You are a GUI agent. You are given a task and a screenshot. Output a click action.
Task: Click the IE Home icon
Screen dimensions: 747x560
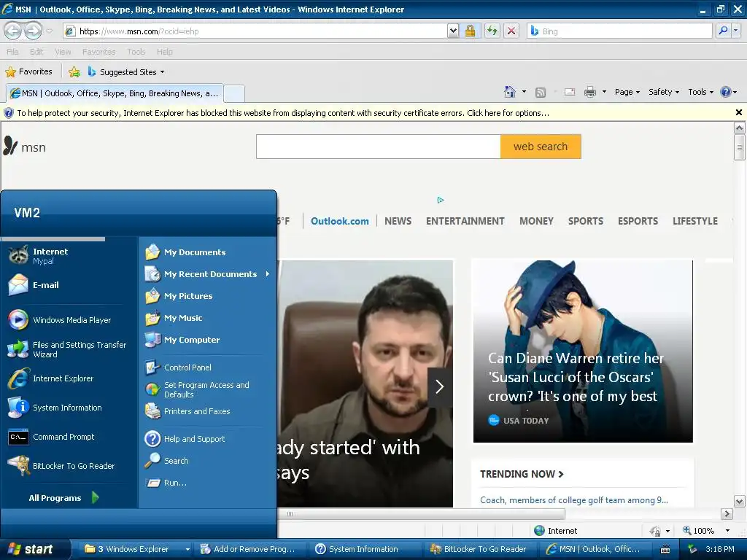point(510,92)
